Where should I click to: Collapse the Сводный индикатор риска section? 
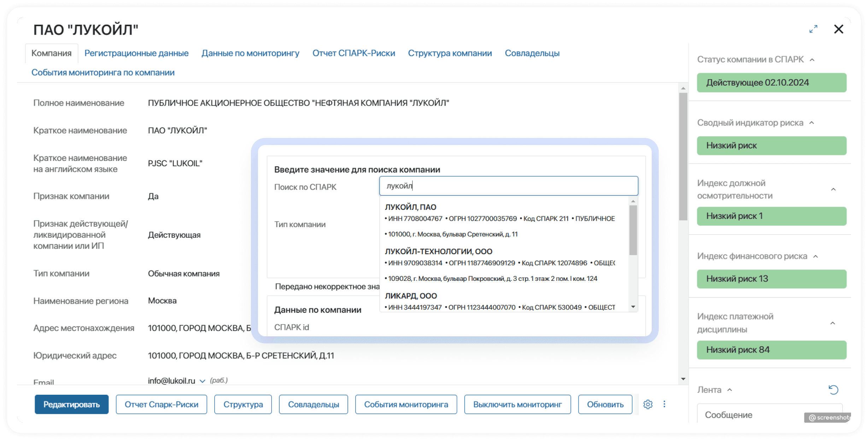tap(812, 123)
